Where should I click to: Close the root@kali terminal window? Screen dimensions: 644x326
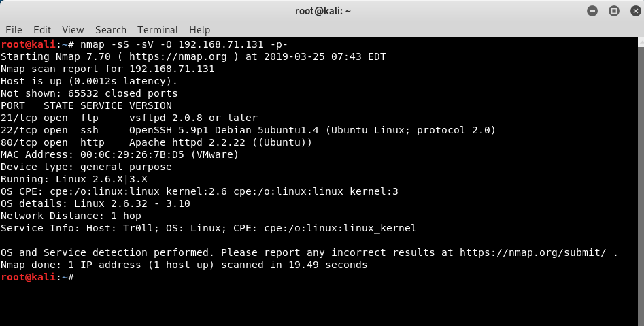pos(636,11)
